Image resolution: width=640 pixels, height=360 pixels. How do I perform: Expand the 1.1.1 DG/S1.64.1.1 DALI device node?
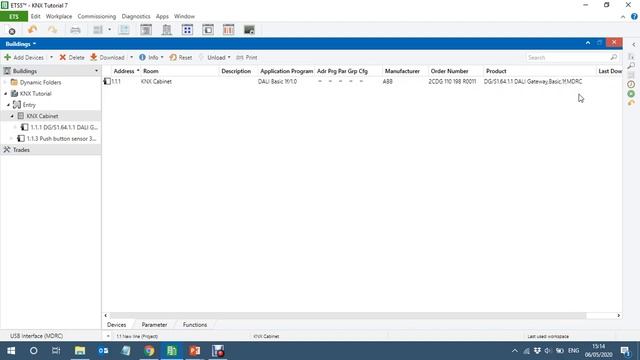(16, 127)
